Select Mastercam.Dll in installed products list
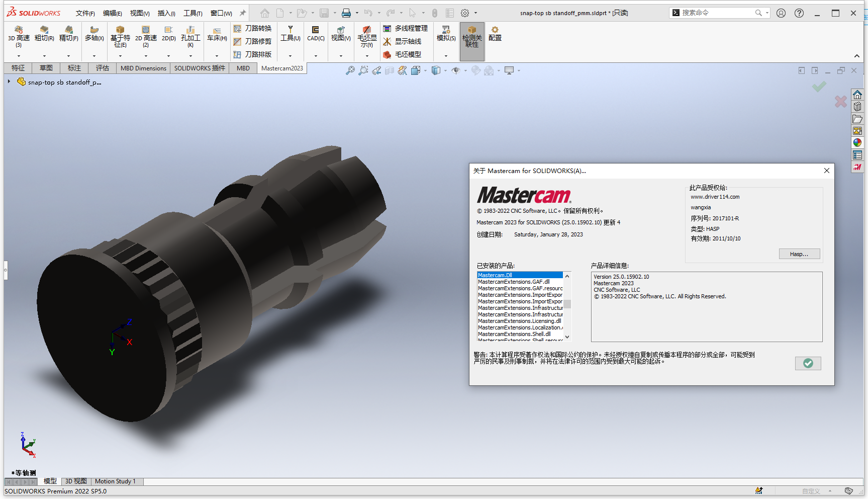The width and height of the screenshot is (868, 499). click(x=520, y=275)
